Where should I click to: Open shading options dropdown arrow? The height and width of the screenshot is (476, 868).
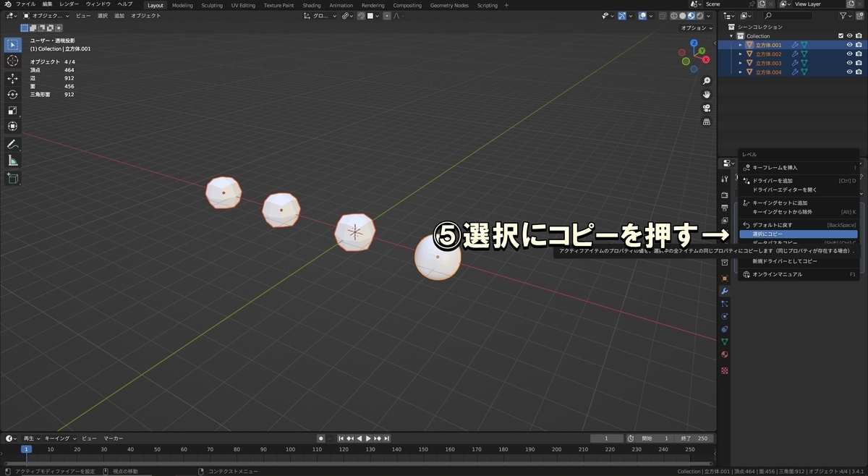click(x=709, y=15)
